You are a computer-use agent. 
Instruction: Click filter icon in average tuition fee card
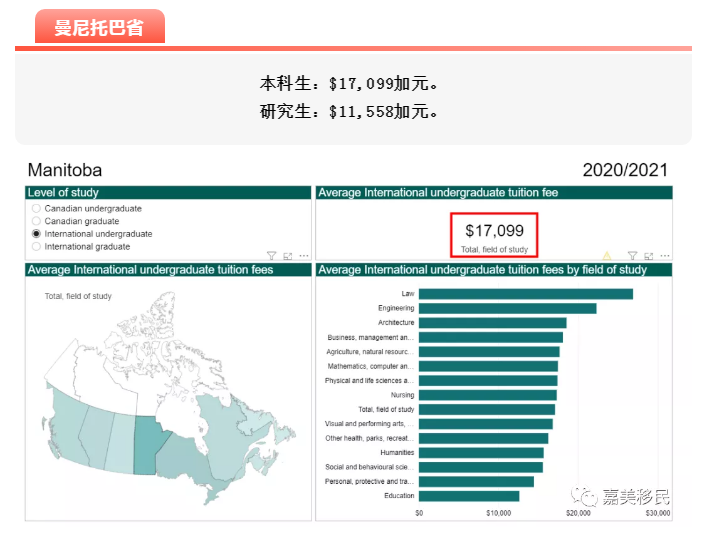pyautogui.click(x=632, y=256)
